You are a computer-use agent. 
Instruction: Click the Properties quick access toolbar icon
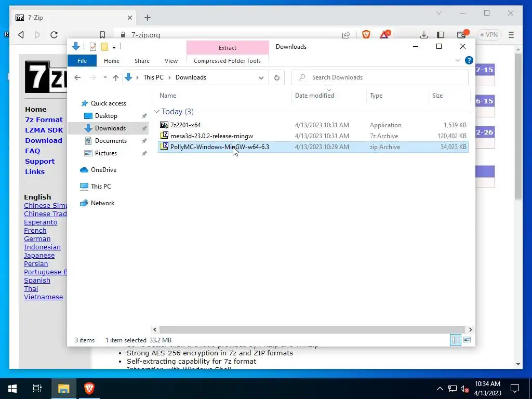(x=93, y=47)
